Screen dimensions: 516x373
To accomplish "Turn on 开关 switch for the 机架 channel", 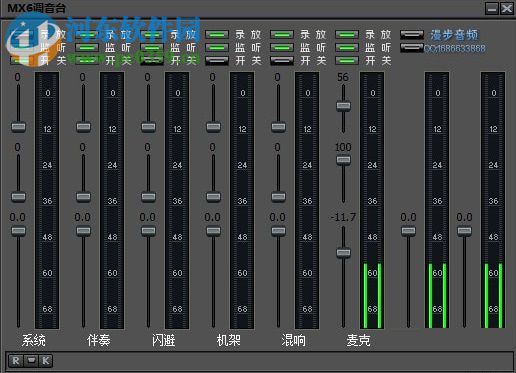I will (217, 60).
